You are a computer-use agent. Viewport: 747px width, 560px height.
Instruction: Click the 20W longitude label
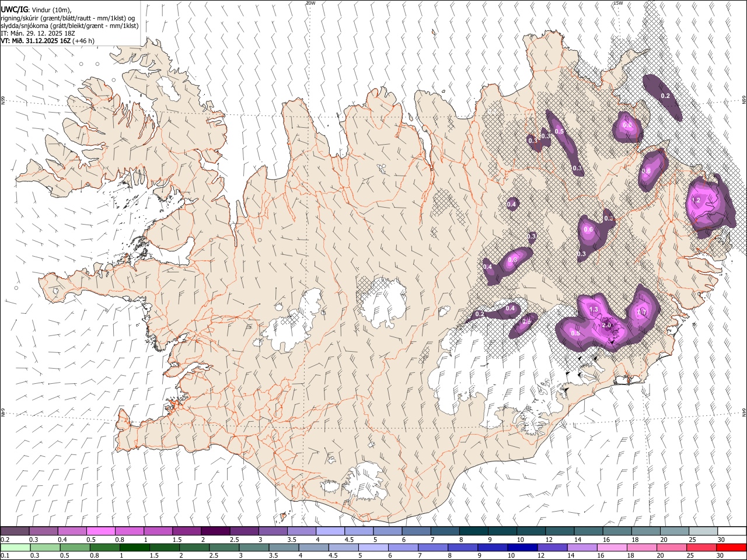[310, 3]
